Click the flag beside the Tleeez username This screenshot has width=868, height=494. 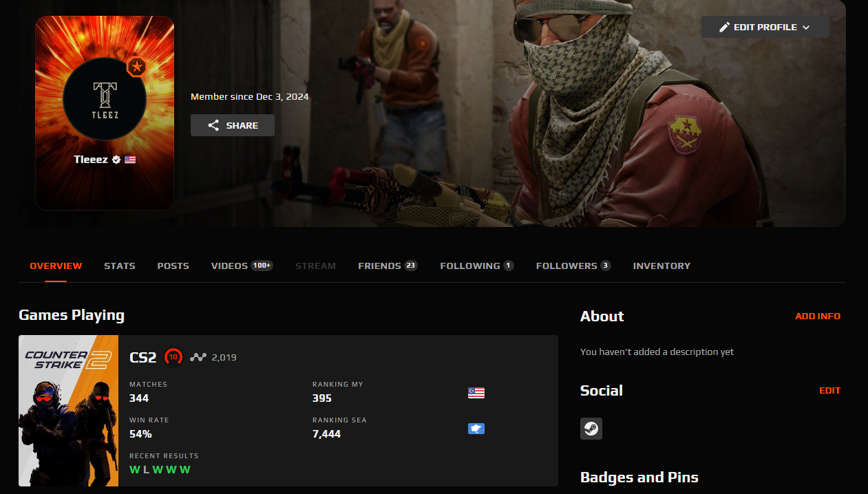click(x=130, y=160)
